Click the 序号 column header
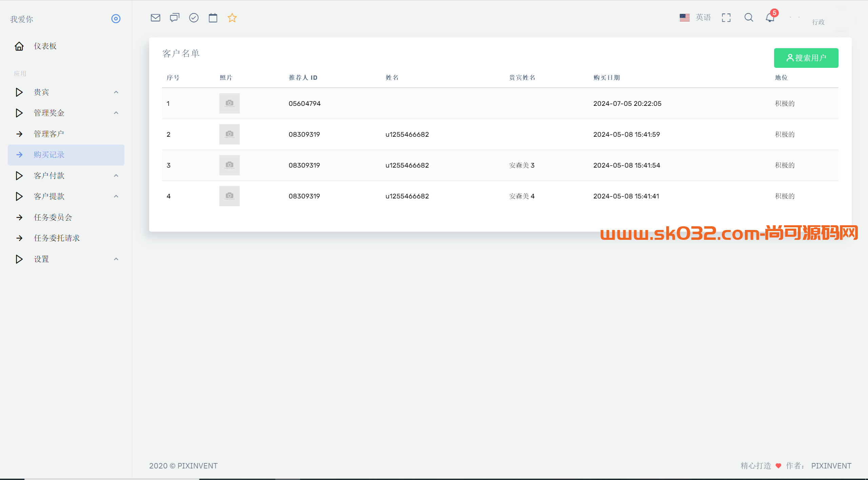 click(173, 78)
